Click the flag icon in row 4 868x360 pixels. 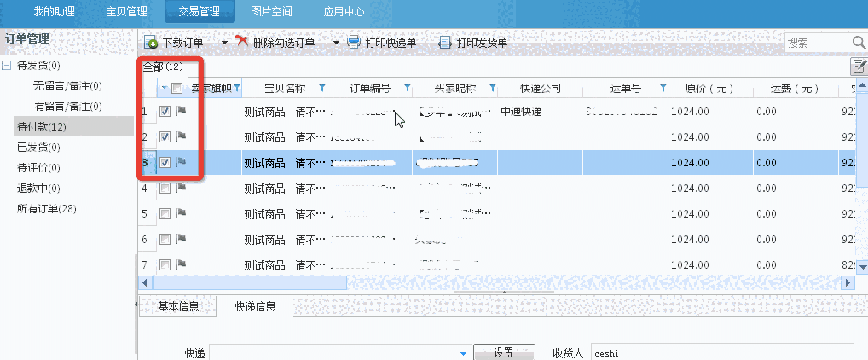click(181, 188)
